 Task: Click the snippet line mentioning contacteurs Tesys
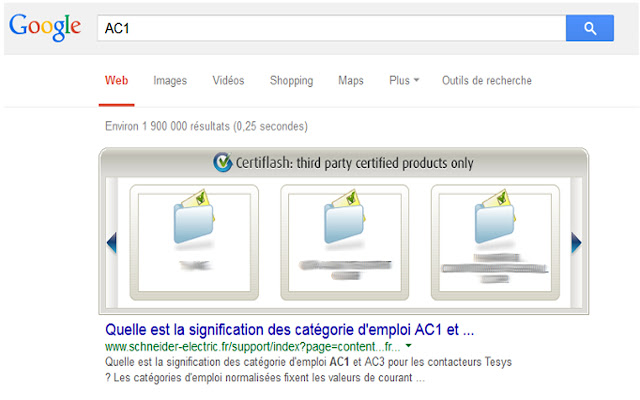click(x=308, y=362)
